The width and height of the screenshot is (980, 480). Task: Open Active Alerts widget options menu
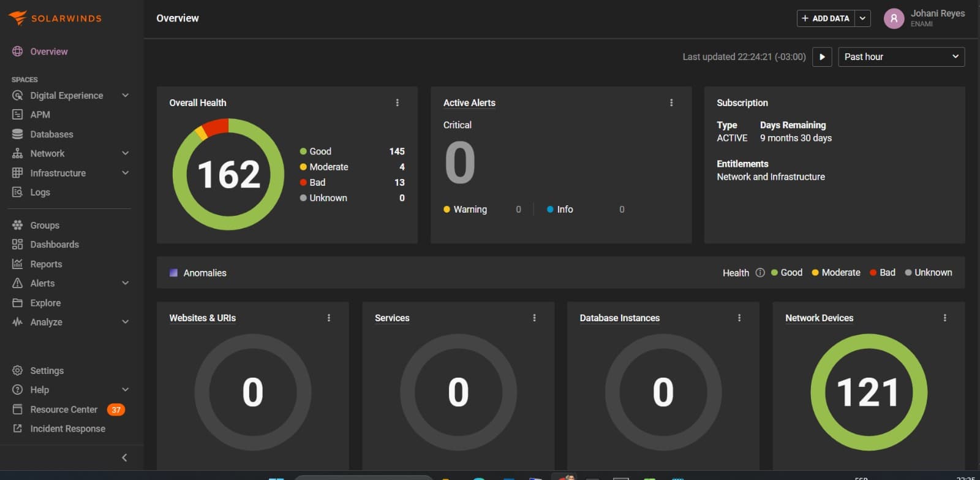click(x=671, y=103)
